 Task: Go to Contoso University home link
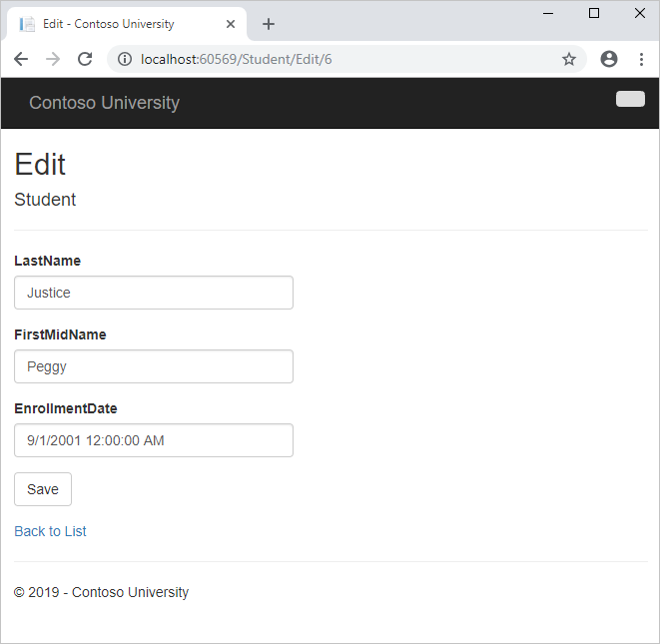pyautogui.click(x=104, y=103)
